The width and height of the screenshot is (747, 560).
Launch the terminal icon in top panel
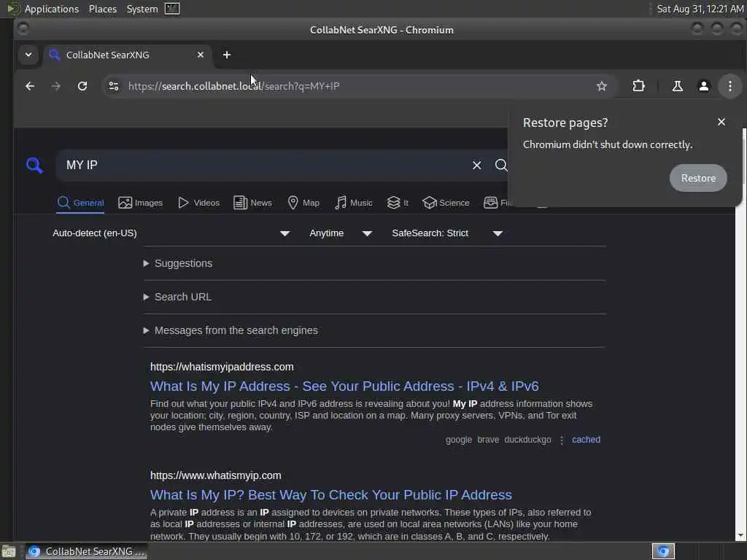[x=172, y=9]
